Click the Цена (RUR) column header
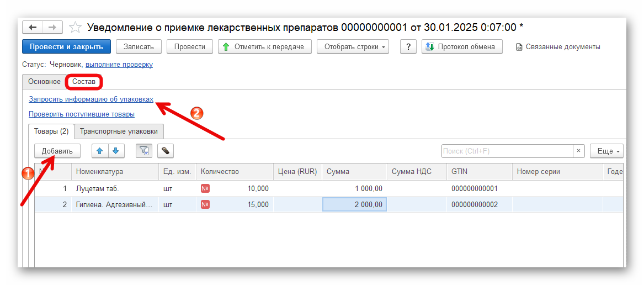The height and width of the screenshot is (285, 644). tap(297, 171)
